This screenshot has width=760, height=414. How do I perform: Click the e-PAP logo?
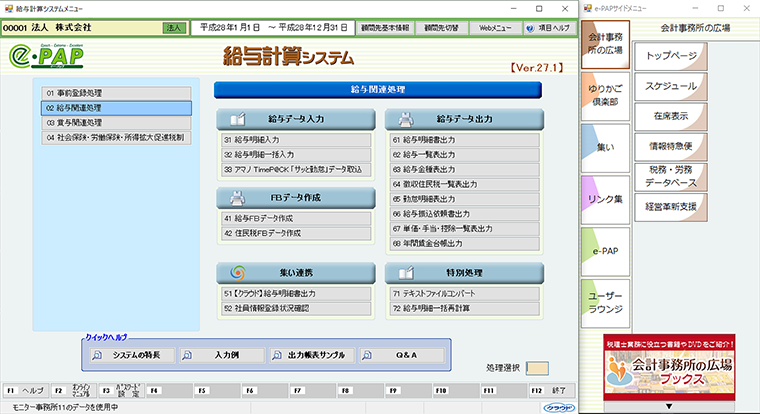[46, 56]
